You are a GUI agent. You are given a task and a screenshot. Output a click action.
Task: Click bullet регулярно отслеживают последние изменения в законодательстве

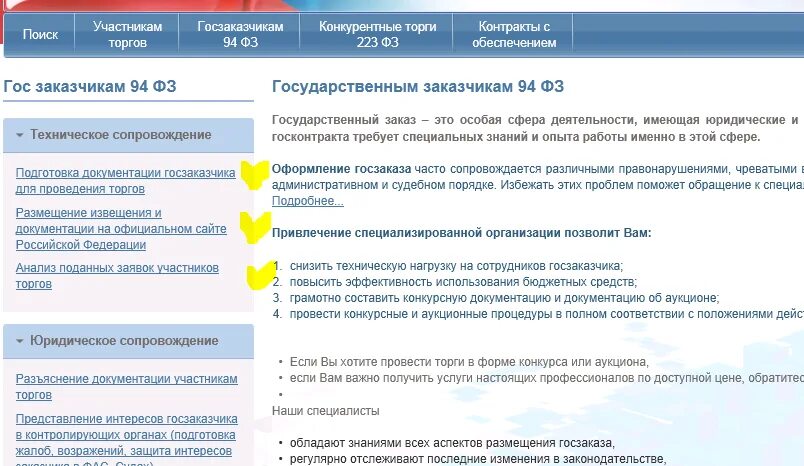(478, 459)
